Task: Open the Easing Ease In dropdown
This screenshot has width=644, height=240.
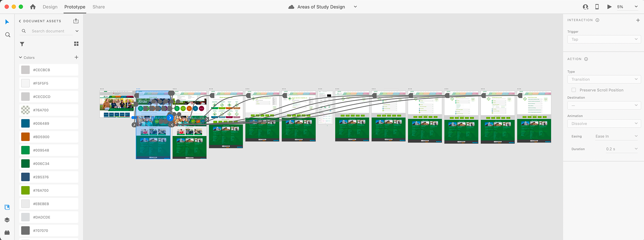Action: click(616, 136)
